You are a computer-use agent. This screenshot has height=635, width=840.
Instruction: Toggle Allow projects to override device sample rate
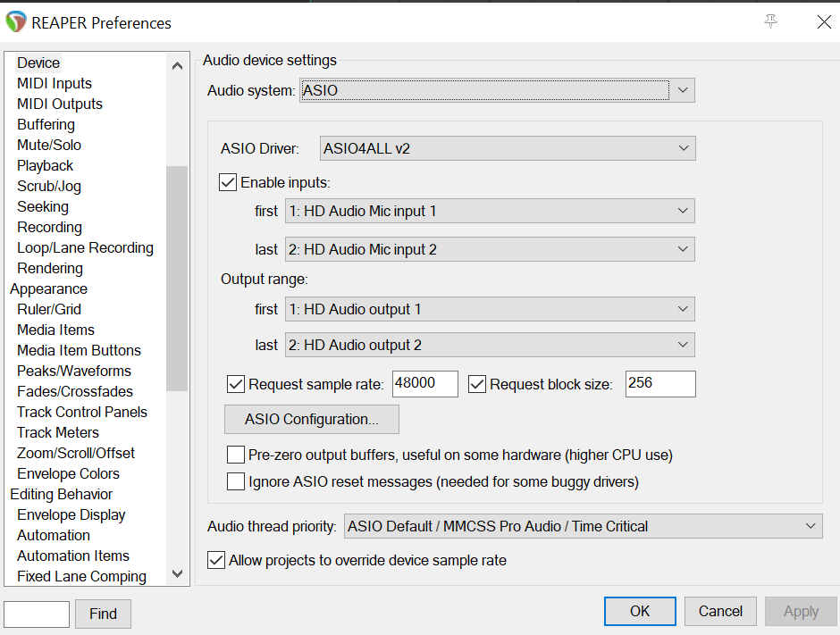click(216, 561)
